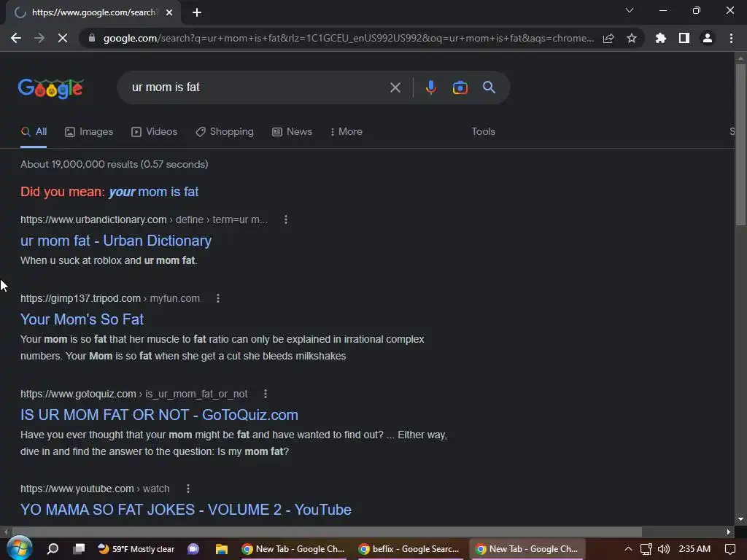This screenshot has width=747, height=560.
Task: Open taskbar search
Action: tap(53, 549)
